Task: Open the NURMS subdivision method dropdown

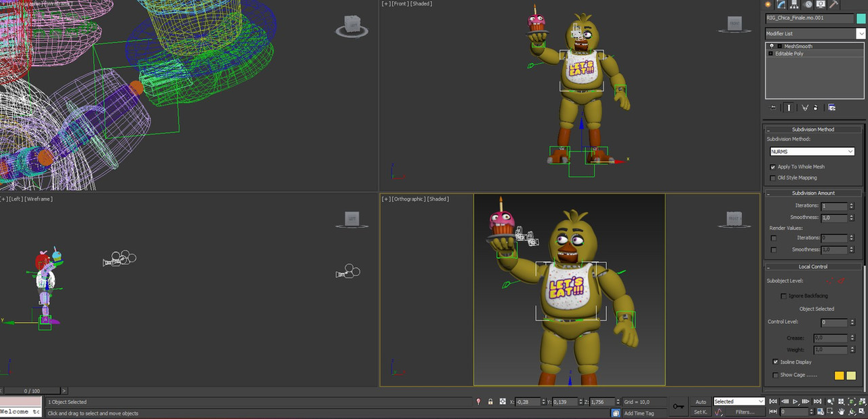Action: pos(812,152)
